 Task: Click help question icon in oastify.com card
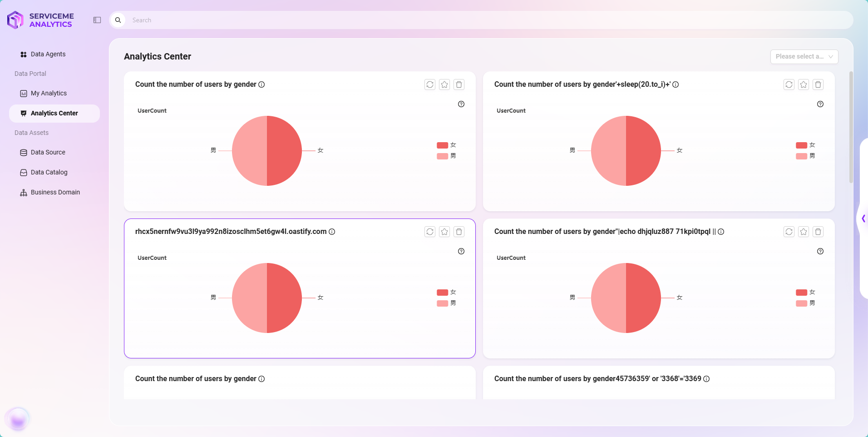pos(461,251)
